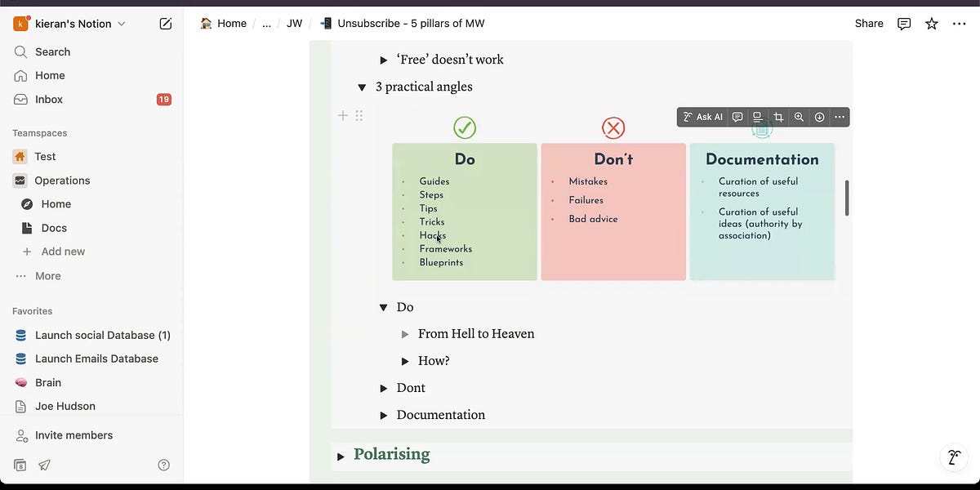Download the image with the download icon

[x=819, y=117]
